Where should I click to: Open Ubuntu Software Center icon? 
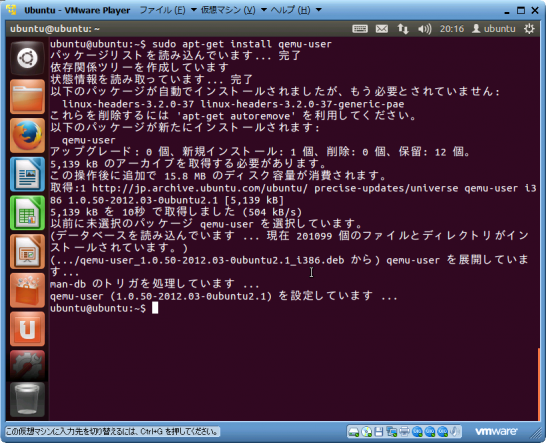[x=27, y=290]
